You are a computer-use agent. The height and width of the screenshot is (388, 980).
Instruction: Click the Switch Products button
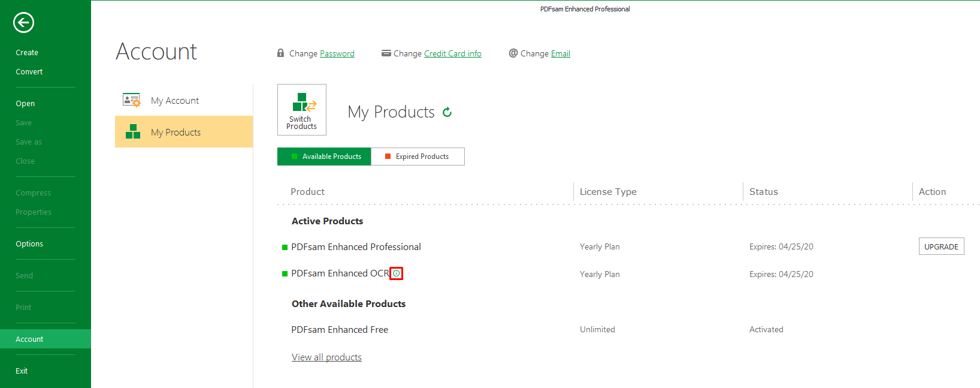(302, 110)
